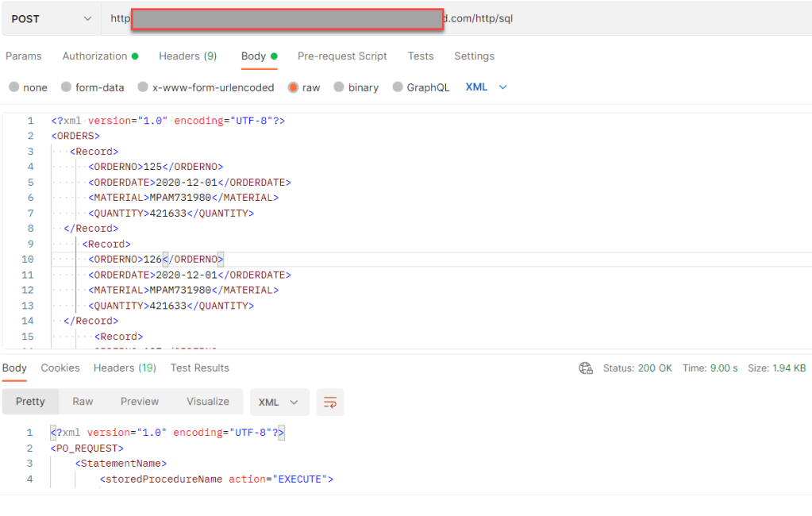Select the form-data radio option
This screenshot has height=516, width=812.
[67, 87]
